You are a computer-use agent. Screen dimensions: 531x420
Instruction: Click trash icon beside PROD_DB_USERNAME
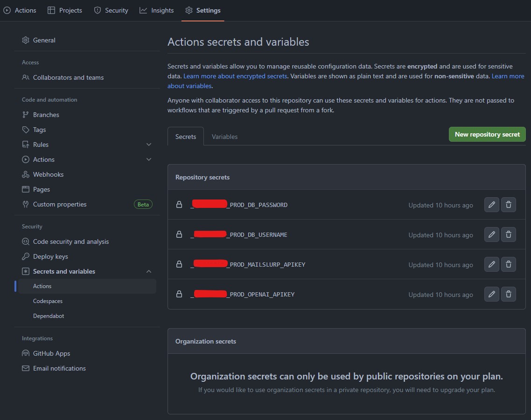pyautogui.click(x=508, y=234)
